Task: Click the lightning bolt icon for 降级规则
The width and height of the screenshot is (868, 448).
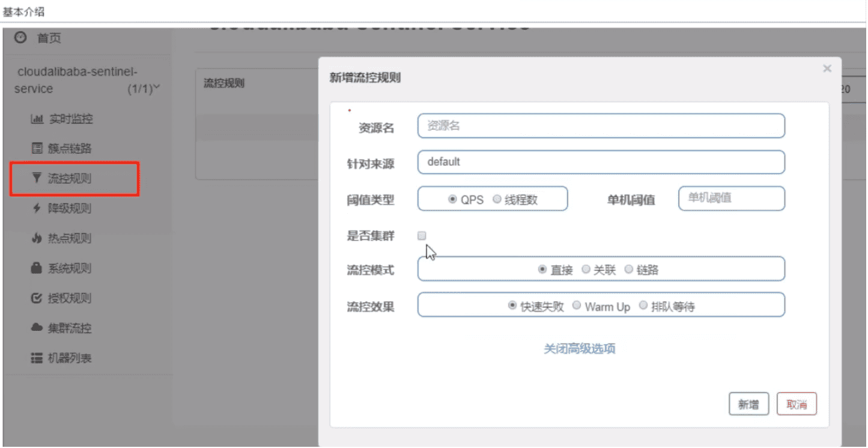Action: point(37,208)
